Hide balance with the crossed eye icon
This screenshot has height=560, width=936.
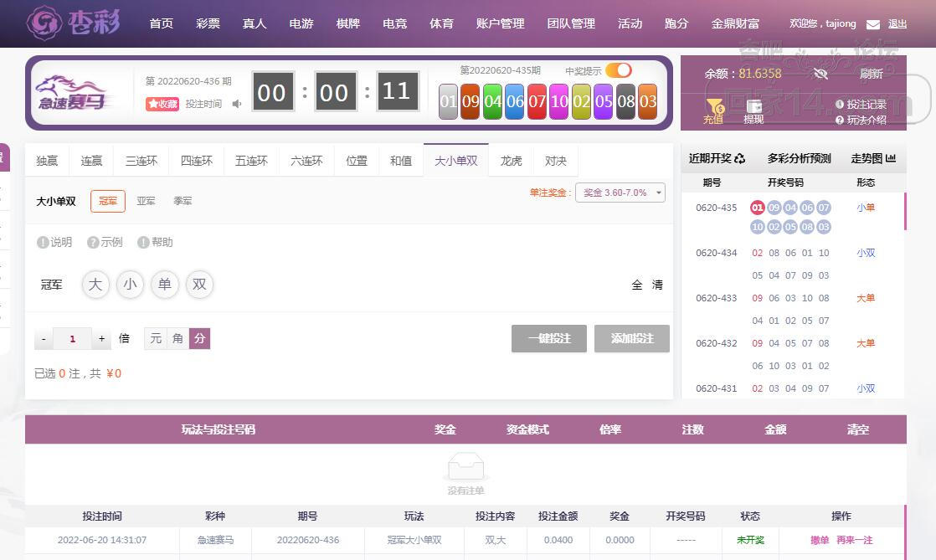[x=820, y=74]
